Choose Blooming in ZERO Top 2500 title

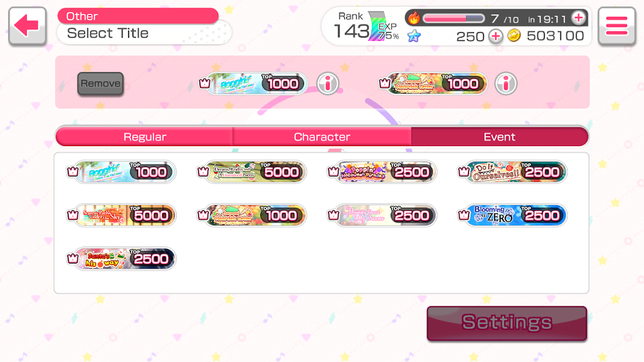[x=512, y=215]
